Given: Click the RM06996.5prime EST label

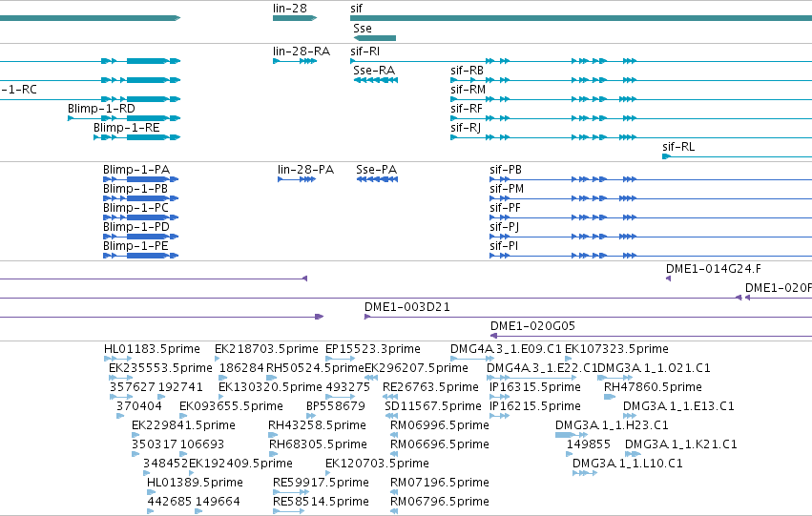Looking at the screenshot, I should coord(440,426).
